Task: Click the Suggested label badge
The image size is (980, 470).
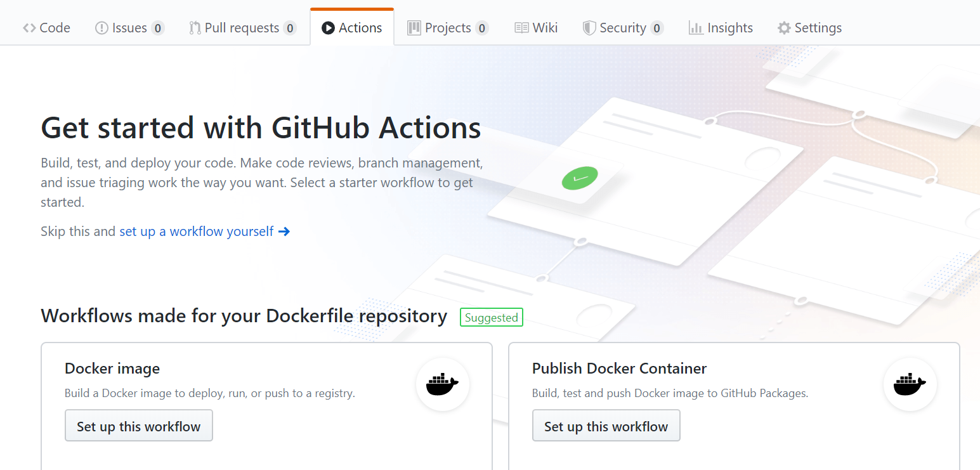Action: click(x=492, y=318)
